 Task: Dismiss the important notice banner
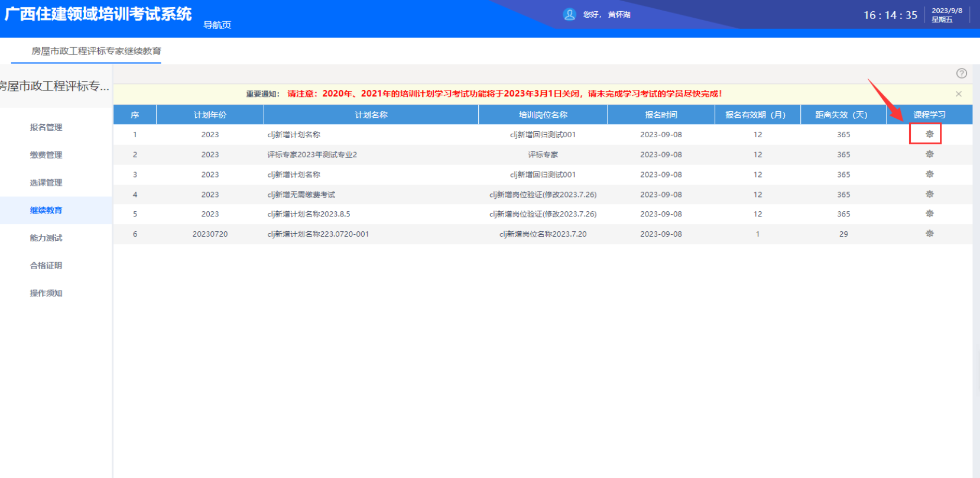958,94
